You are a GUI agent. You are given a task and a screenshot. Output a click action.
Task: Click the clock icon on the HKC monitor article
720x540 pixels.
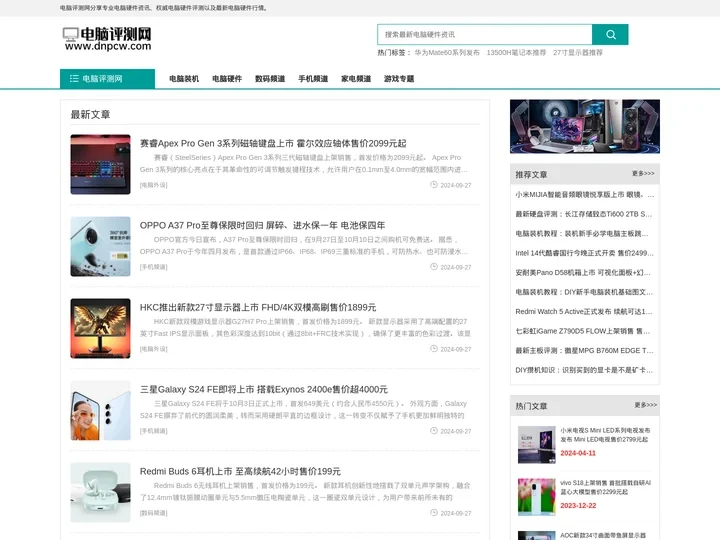[x=434, y=349]
